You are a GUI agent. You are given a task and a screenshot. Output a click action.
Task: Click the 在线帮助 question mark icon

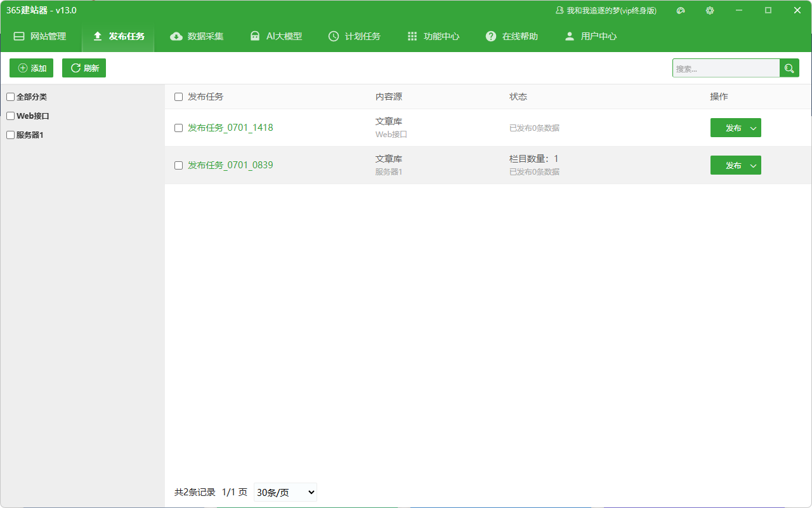491,36
